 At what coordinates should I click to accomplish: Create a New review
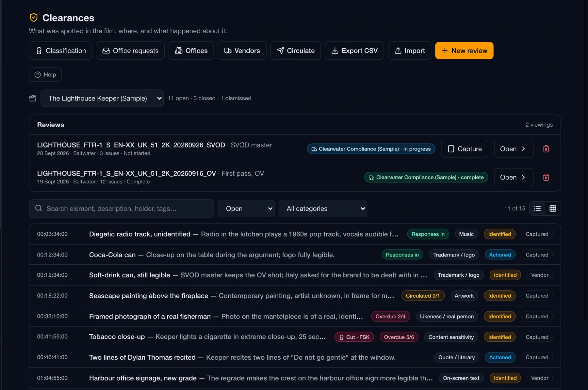click(464, 51)
